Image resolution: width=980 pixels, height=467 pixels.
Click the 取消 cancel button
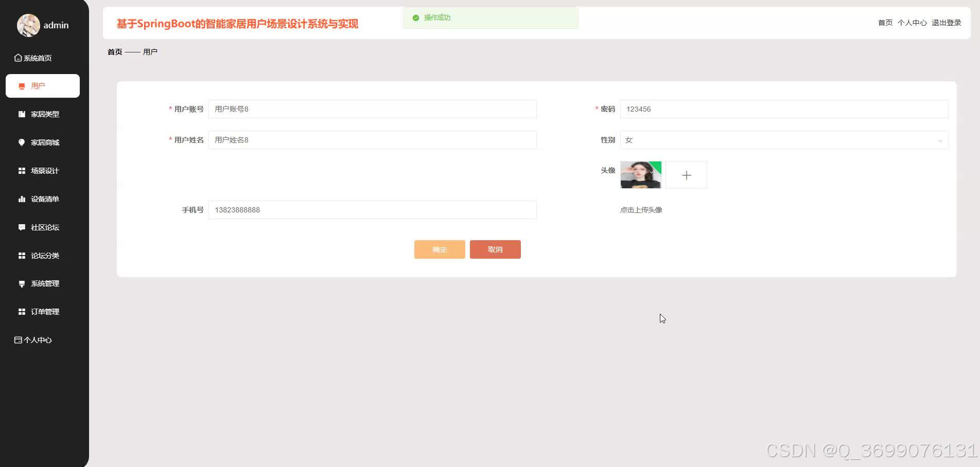(x=495, y=249)
